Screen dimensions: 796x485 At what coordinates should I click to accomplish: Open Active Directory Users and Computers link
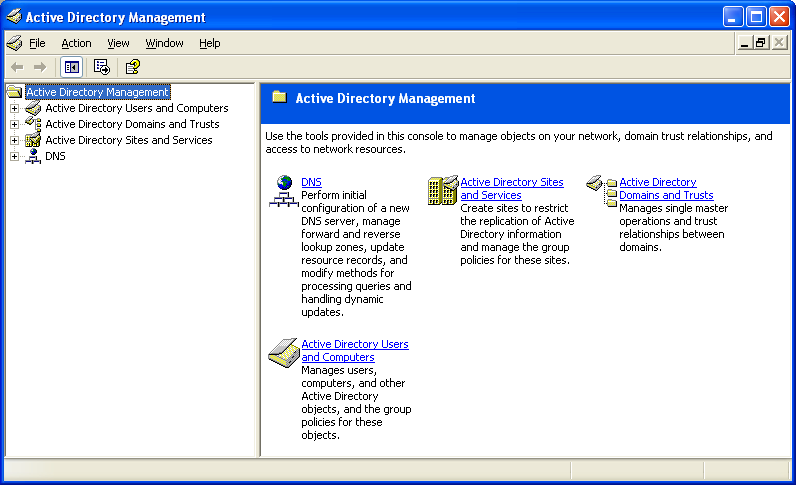355,350
